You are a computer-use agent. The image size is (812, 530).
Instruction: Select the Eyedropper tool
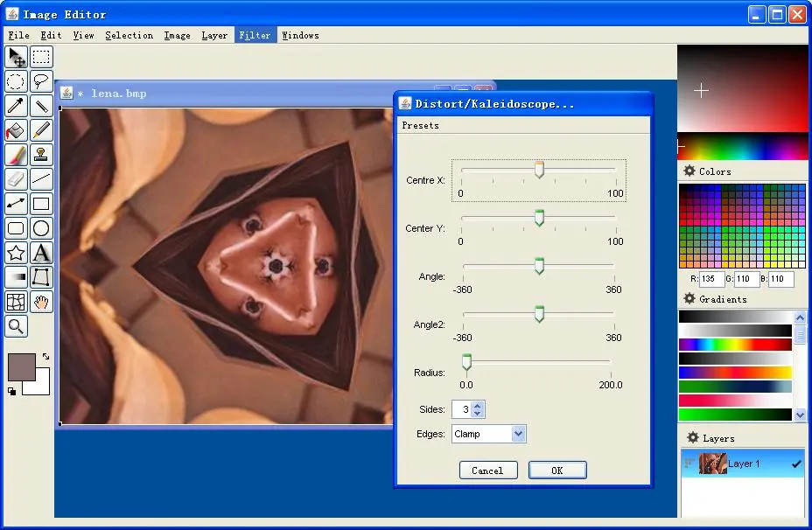(16, 106)
